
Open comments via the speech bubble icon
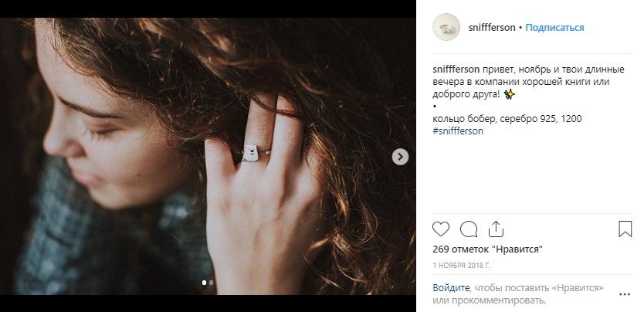tap(468, 229)
